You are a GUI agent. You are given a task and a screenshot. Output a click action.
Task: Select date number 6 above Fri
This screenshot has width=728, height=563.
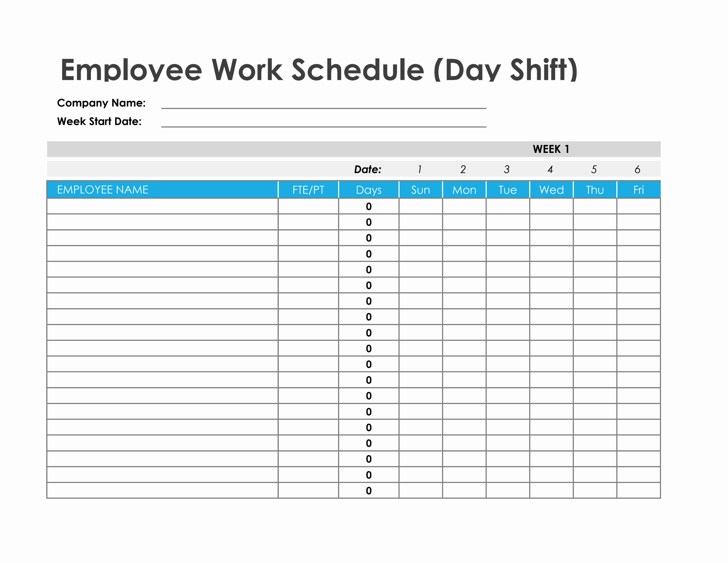[x=637, y=169]
